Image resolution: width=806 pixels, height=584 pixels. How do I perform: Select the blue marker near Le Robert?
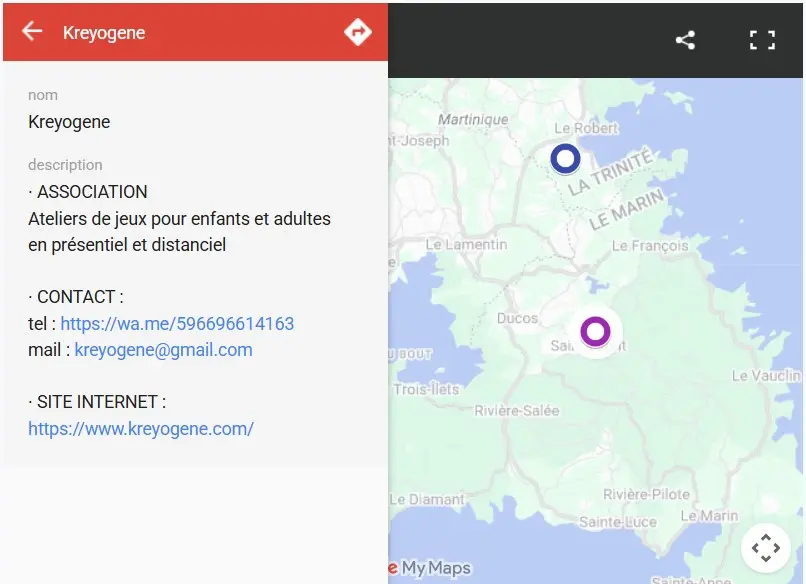565,158
